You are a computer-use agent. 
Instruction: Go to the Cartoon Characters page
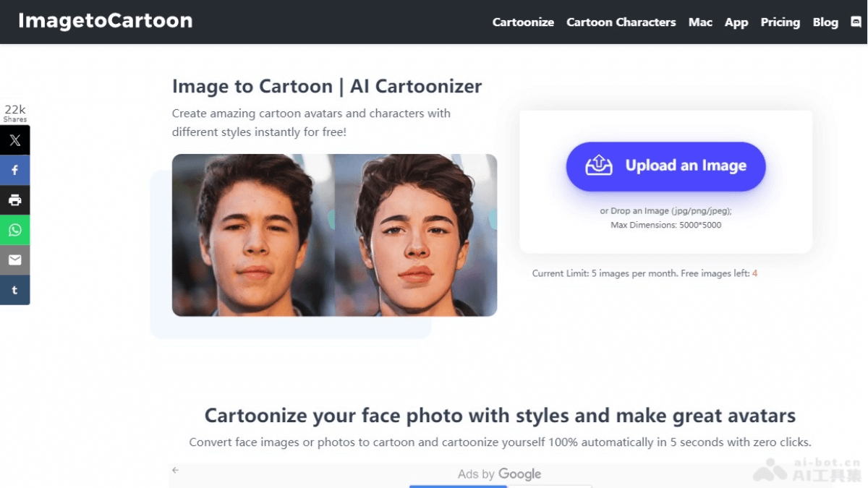[621, 22]
